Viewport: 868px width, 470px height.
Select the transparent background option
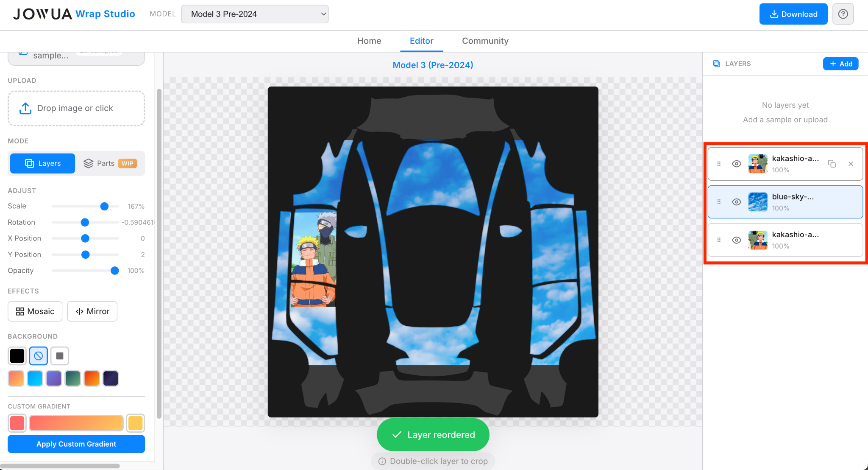pyautogui.click(x=38, y=356)
